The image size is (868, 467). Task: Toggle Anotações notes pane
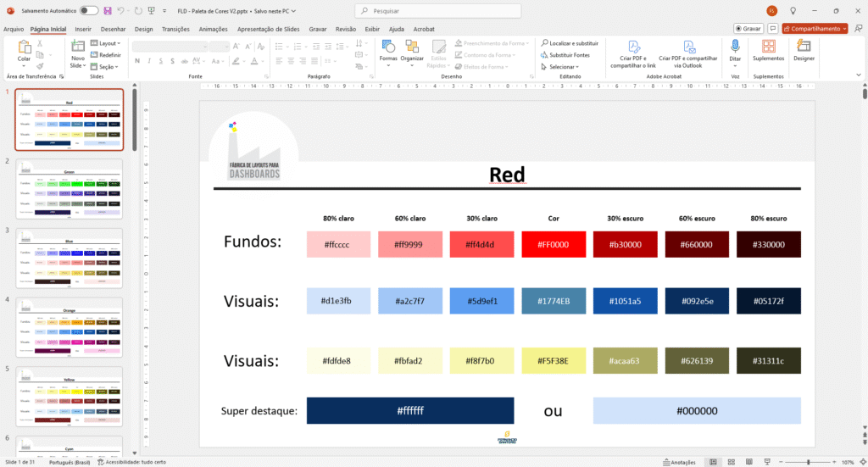click(677, 462)
